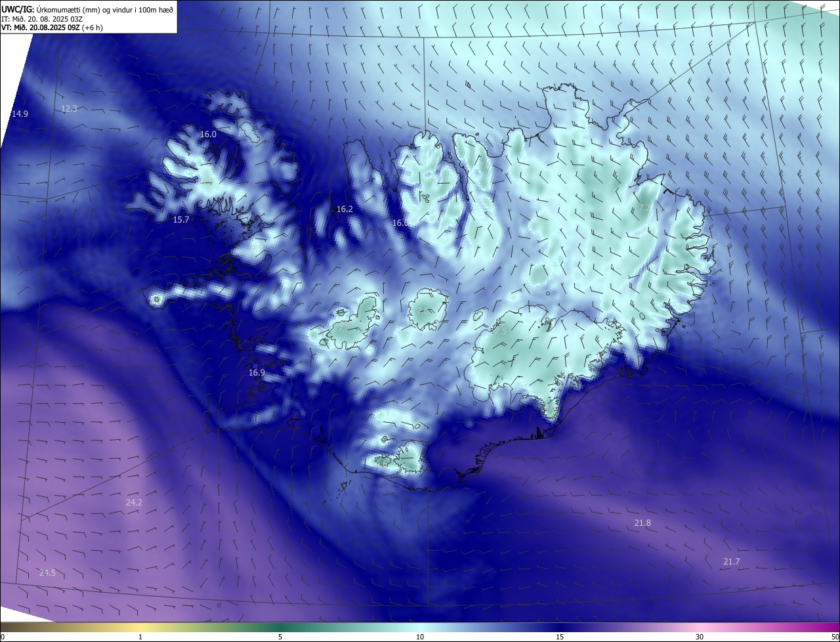The height and width of the screenshot is (642, 840).
Task: Click the 14.9 value on the map
Action: [x=20, y=114]
